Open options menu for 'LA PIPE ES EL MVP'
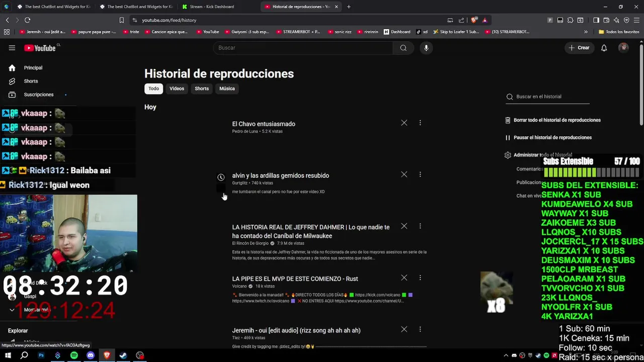The image size is (644, 362). [420, 278]
